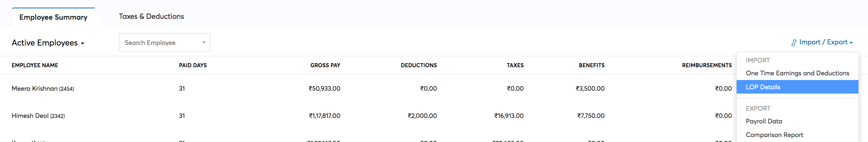The width and height of the screenshot is (868, 142).
Task: Click the Deductions column header
Action: click(x=418, y=65)
